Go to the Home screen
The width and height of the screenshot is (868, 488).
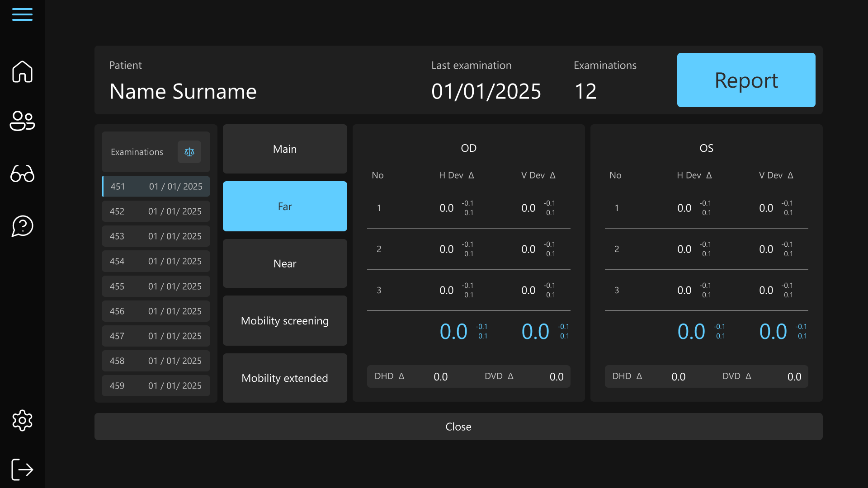[22, 72]
